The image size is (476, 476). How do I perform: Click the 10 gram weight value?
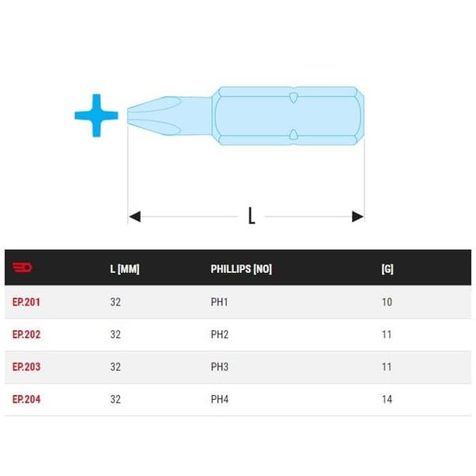tap(387, 302)
